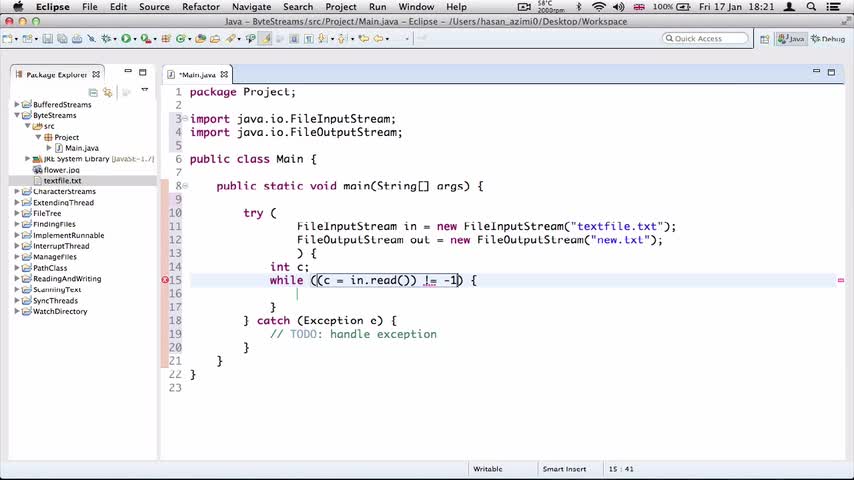Fold the main method at line 8
The width and height of the screenshot is (854, 480).
(185, 186)
